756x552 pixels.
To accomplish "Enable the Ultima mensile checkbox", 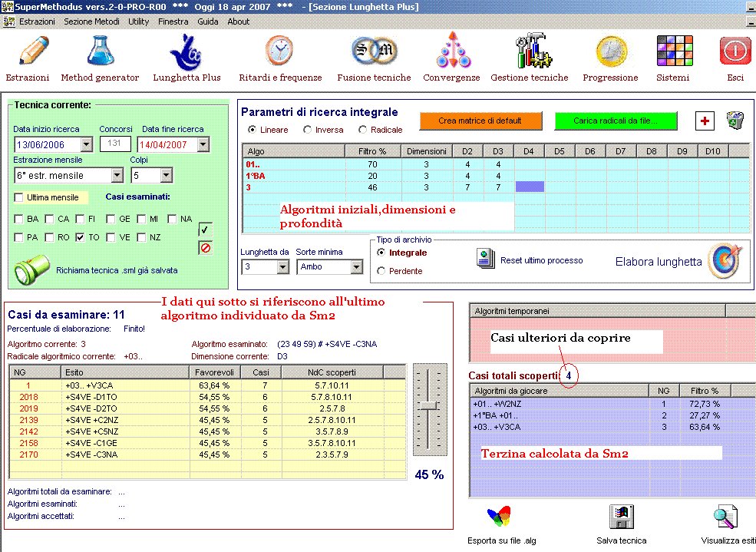I will [x=18, y=197].
